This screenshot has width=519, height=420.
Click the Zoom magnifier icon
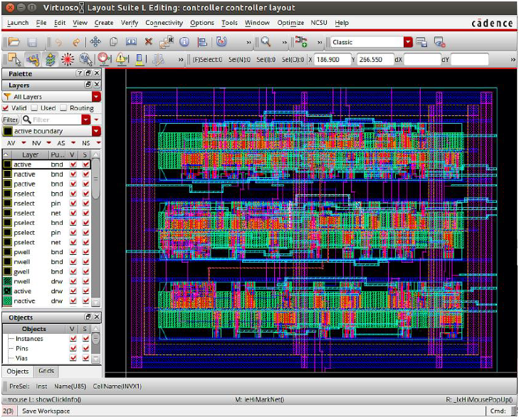tap(266, 42)
